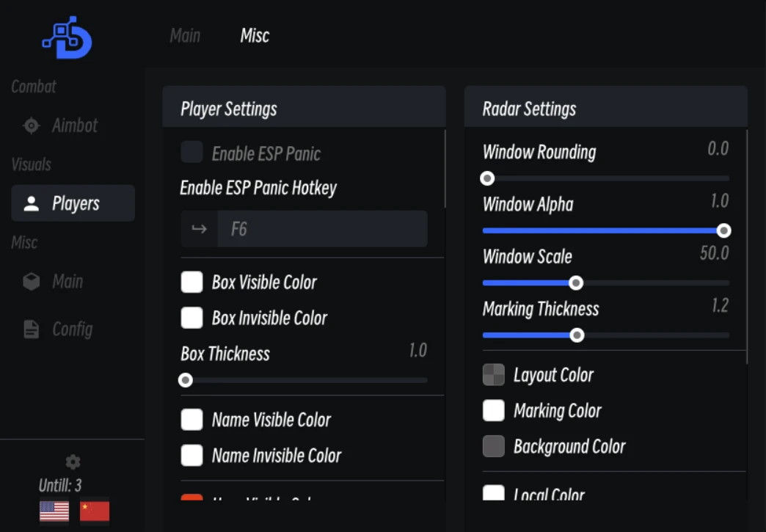Open the Main cube icon under Misc
This screenshot has height=532, width=766.
tap(32, 281)
